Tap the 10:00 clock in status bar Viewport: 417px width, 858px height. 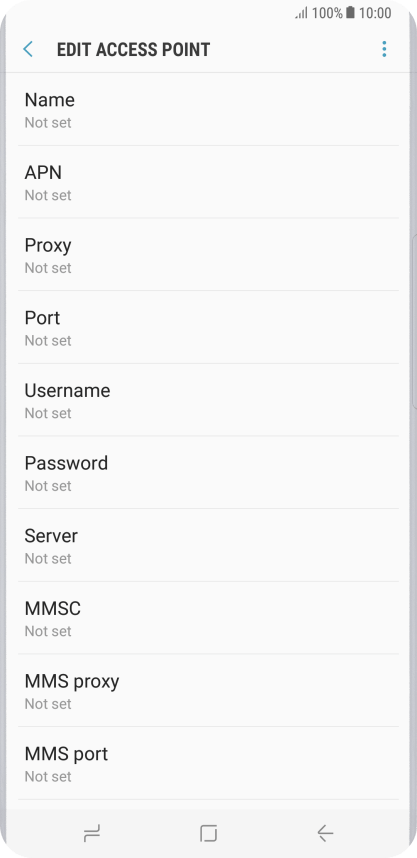click(x=375, y=13)
